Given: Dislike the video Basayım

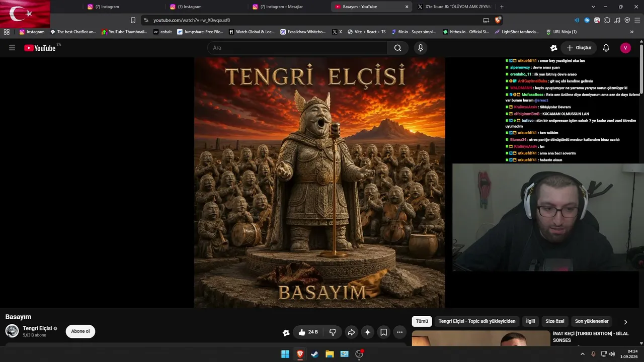Looking at the screenshot, I should pos(333,332).
